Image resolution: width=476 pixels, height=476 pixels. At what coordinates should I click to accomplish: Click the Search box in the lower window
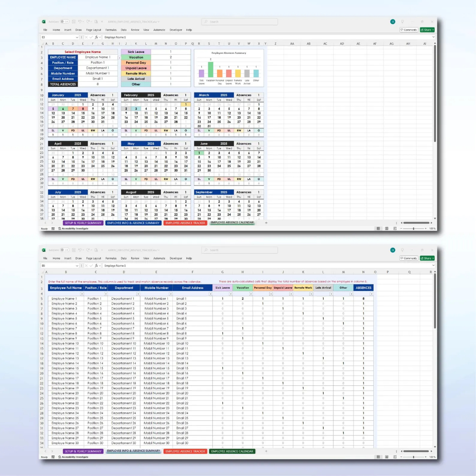(239, 250)
